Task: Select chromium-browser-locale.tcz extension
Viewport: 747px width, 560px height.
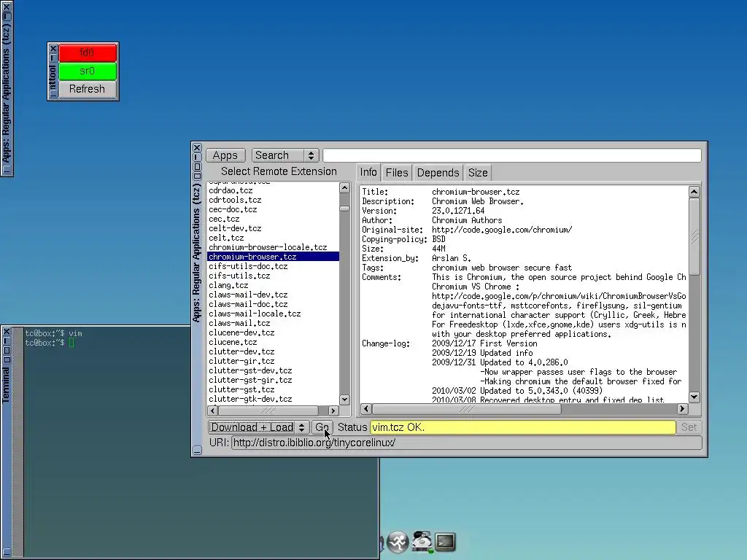Action: [x=273, y=247]
